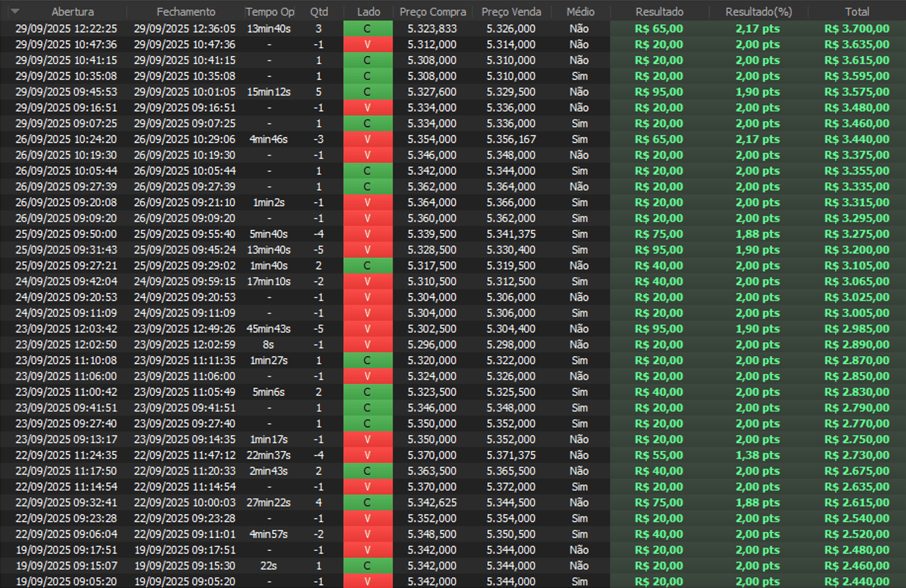Select the R$ 3.700,00 total cell
The width and height of the screenshot is (906, 588).
point(857,28)
